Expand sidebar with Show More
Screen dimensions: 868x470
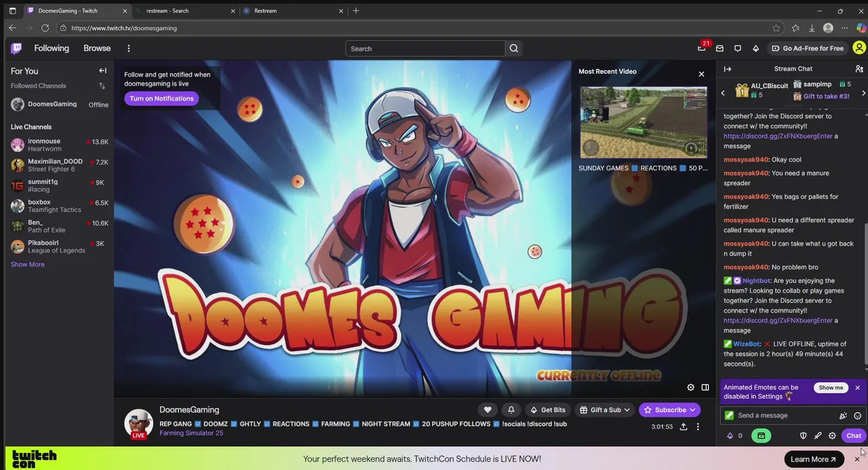(27, 264)
